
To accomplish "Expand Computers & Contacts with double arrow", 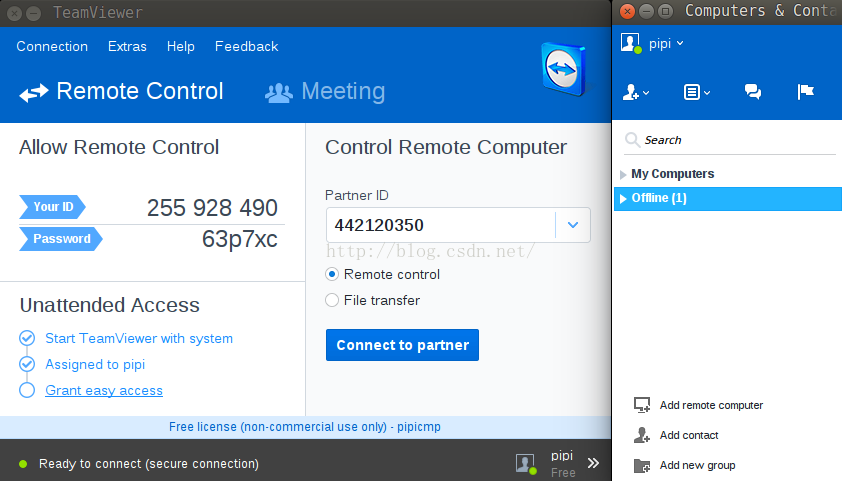I will (593, 463).
